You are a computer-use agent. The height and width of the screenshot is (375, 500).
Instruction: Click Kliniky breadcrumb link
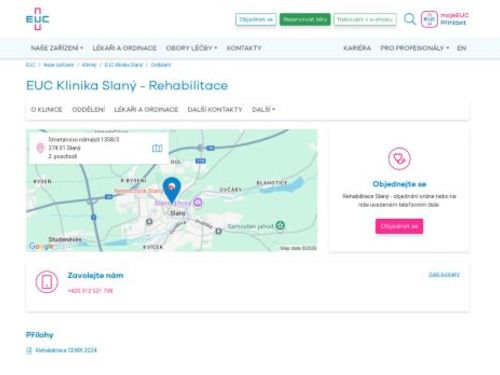pos(89,65)
